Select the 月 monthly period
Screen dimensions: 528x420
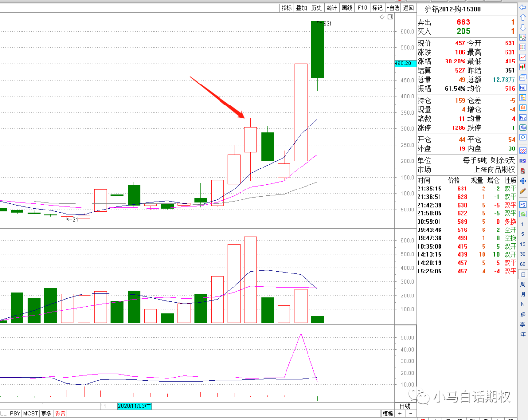[523, 294]
